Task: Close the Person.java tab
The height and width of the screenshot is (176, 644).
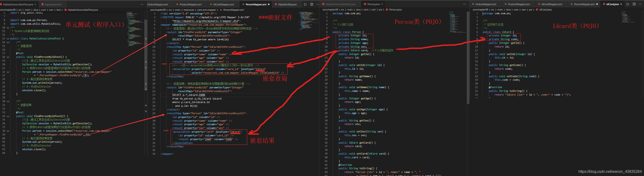Action: click(x=382, y=4)
